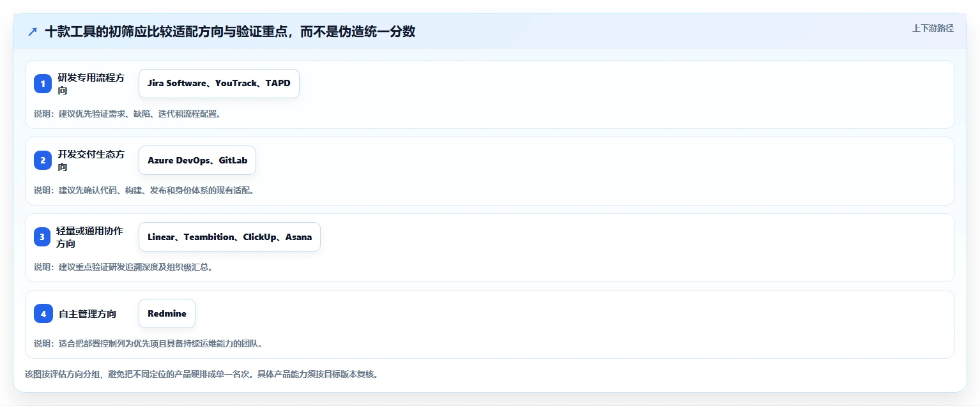Click the arrow icon beside the title
Screen dimensions: 980x406
tap(33, 31)
